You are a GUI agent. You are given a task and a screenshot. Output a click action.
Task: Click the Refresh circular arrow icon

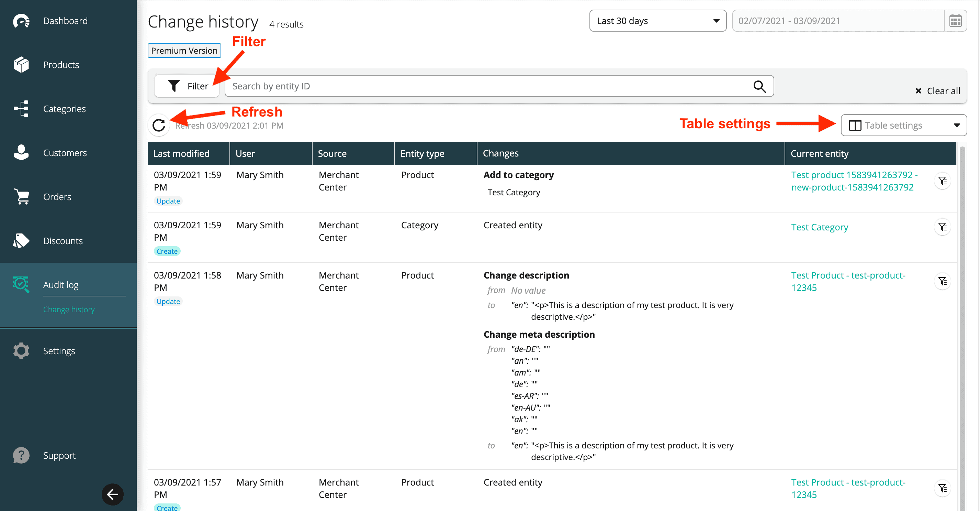coord(159,125)
